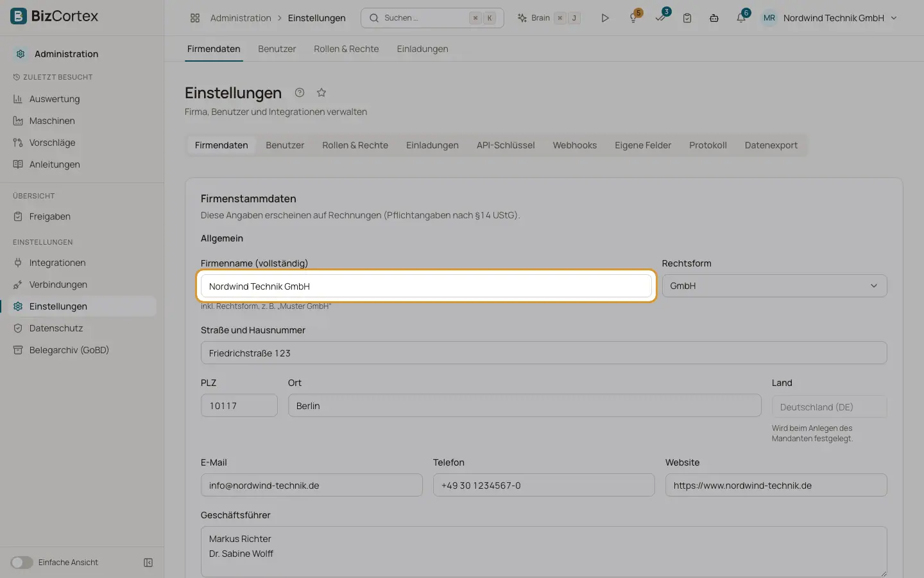Open the Webhooks tab

pyautogui.click(x=575, y=145)
